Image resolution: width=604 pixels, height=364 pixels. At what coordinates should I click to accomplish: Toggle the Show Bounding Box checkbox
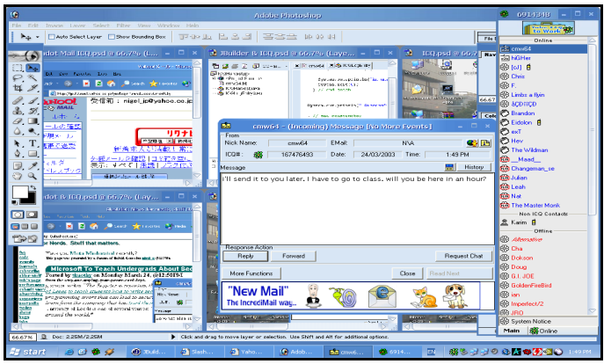click(112, 37)
